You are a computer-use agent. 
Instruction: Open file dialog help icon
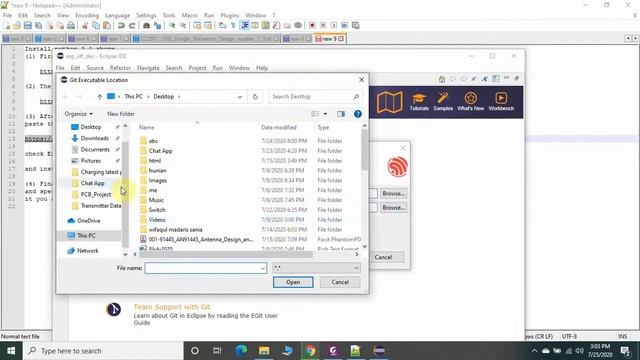pyautogui.click(x=358, y=114)
